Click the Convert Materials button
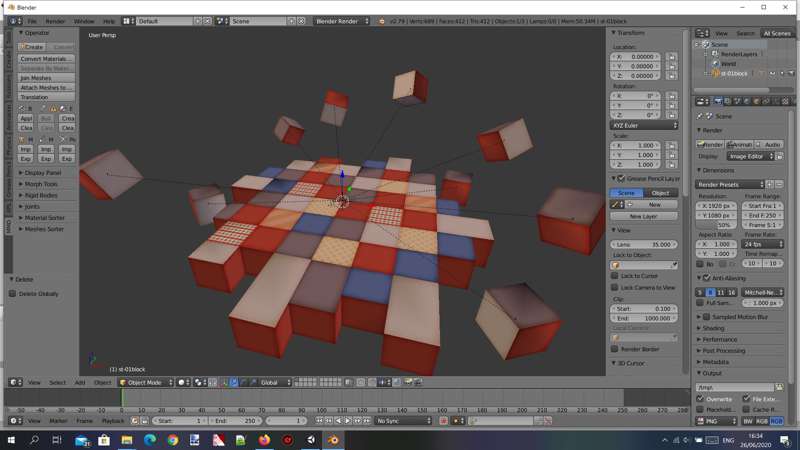 point(46,59)
